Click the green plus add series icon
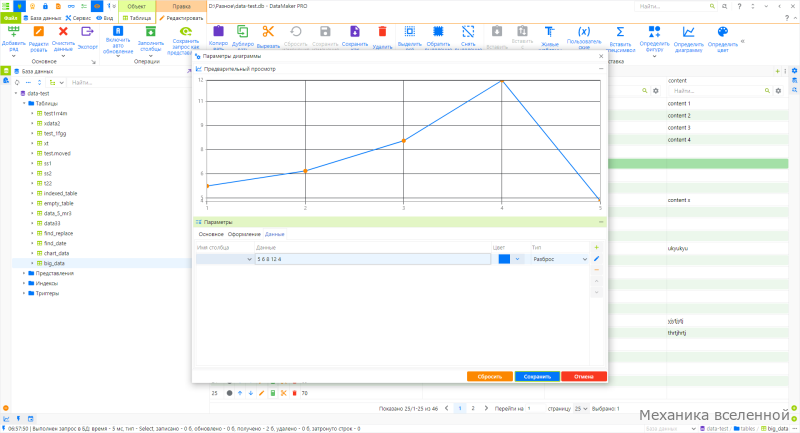This screenshot has height=433, width=800. click(x=596, y=247)
